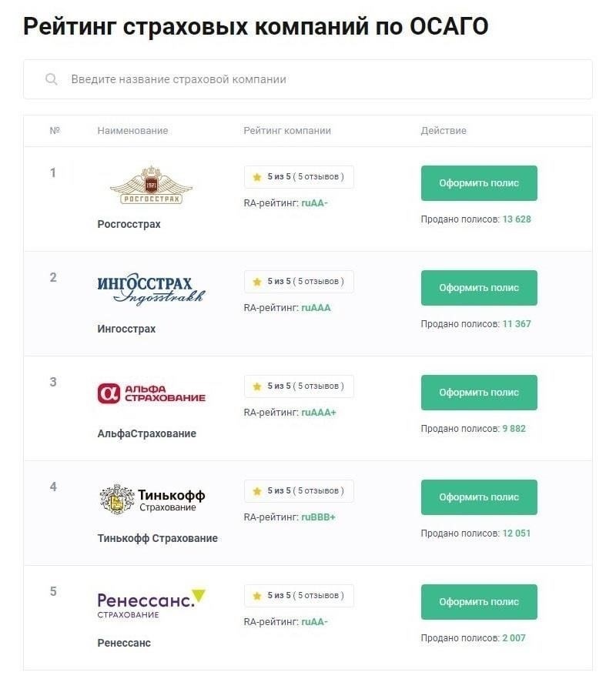Click the ruAAA+ RA rating for АльфаСтрахование

click(x=319, y=412)
